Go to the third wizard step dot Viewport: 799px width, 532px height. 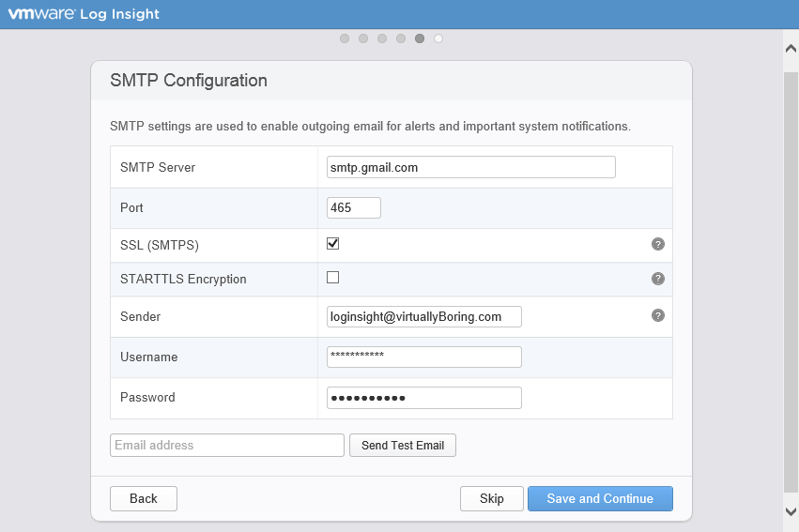point(382,38)
